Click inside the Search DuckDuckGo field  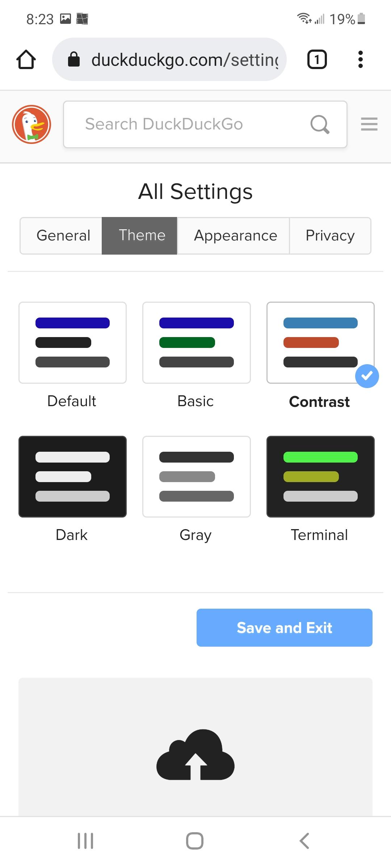[181, 124]
